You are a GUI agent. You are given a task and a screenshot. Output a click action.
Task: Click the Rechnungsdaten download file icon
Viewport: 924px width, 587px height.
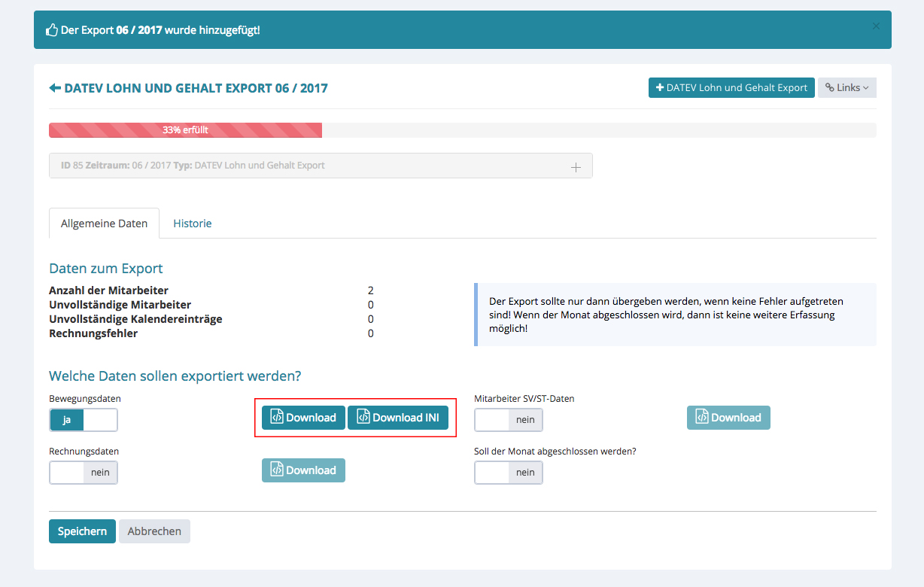point(277,470)
